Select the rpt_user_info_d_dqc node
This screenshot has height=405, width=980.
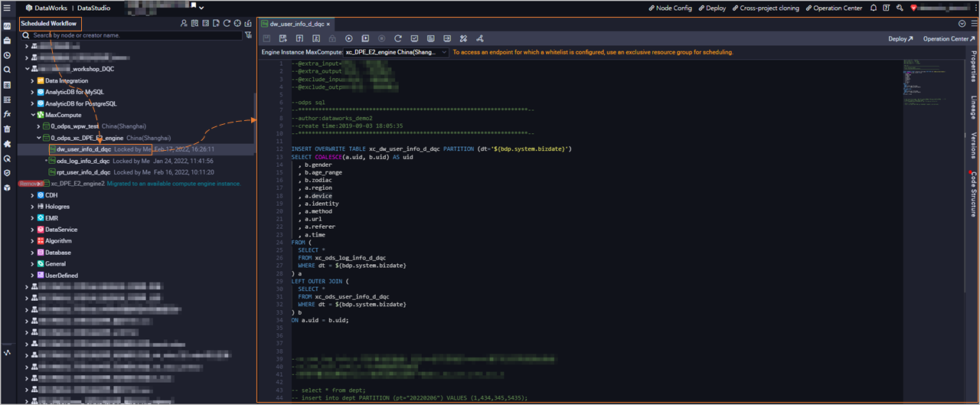click(83, 172)
